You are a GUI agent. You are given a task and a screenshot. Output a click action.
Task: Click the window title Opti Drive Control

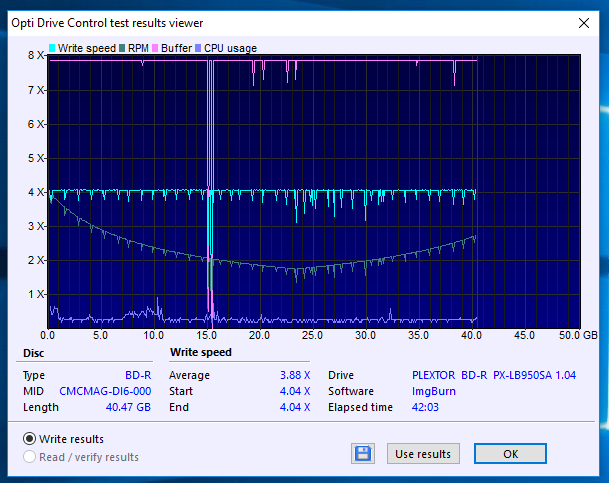pyautogui.click(x=107, y=23)
